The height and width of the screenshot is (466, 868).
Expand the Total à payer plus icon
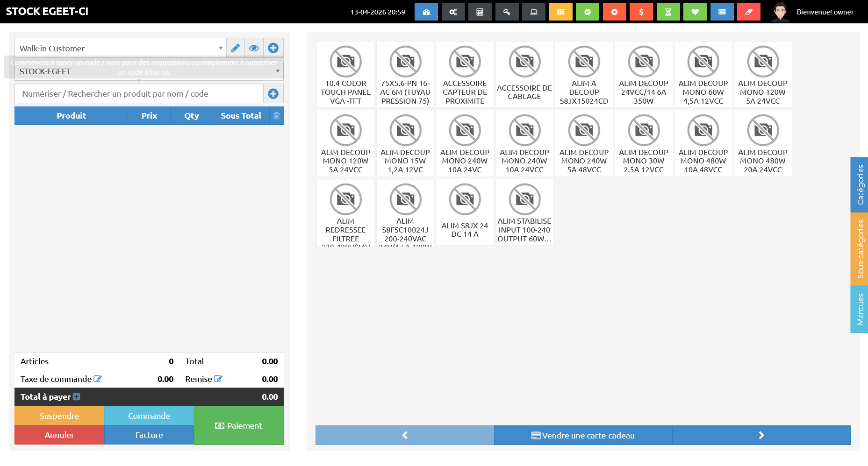point(77,397)
